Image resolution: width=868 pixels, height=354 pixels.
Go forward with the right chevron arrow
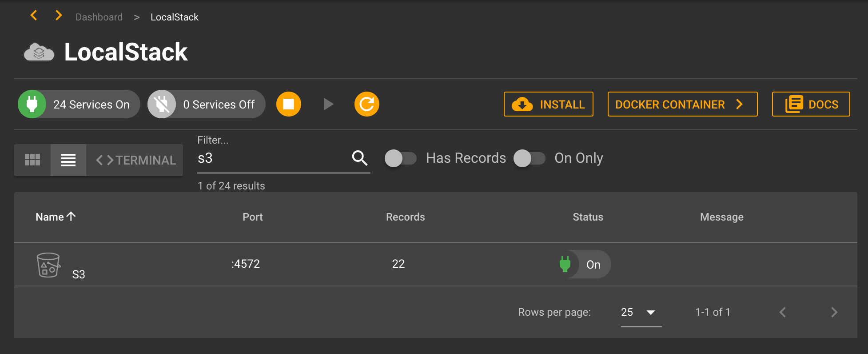coord(58,16)
